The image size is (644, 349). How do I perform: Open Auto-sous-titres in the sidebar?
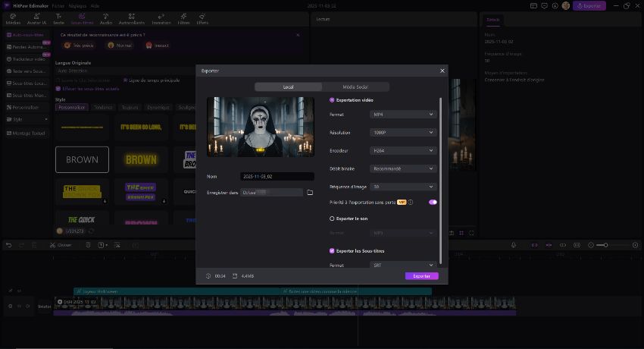tap(27, 35)
